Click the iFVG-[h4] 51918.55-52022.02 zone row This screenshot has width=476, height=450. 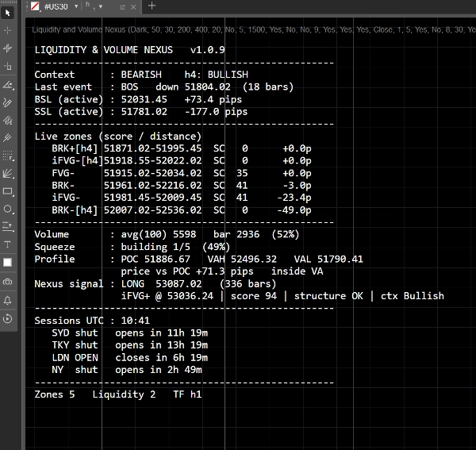point(182,160)
